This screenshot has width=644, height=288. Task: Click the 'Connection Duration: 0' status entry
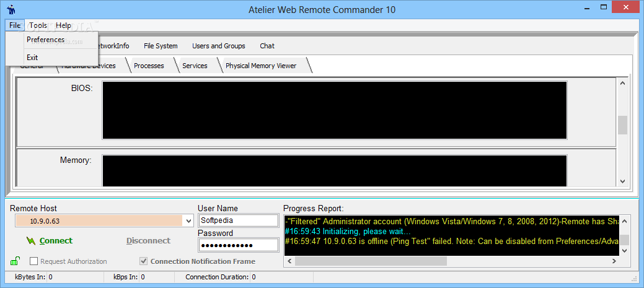click(221, 277)
